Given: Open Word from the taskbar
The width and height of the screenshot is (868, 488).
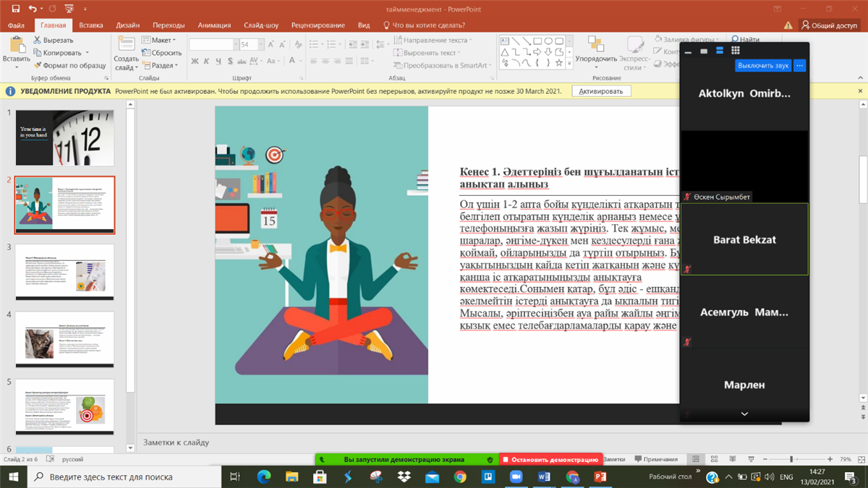Looking at the screenshot, I should (x=545, y=477).
